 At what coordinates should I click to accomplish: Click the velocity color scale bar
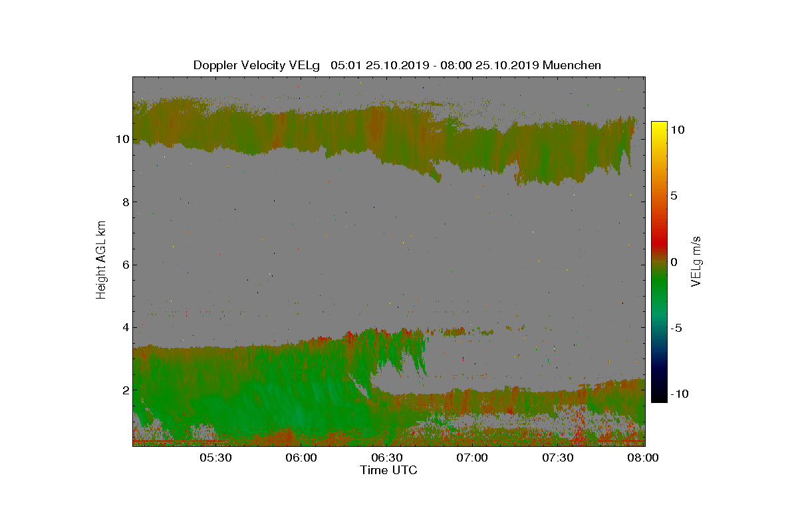pyautogui.click(x=659, y=261)
